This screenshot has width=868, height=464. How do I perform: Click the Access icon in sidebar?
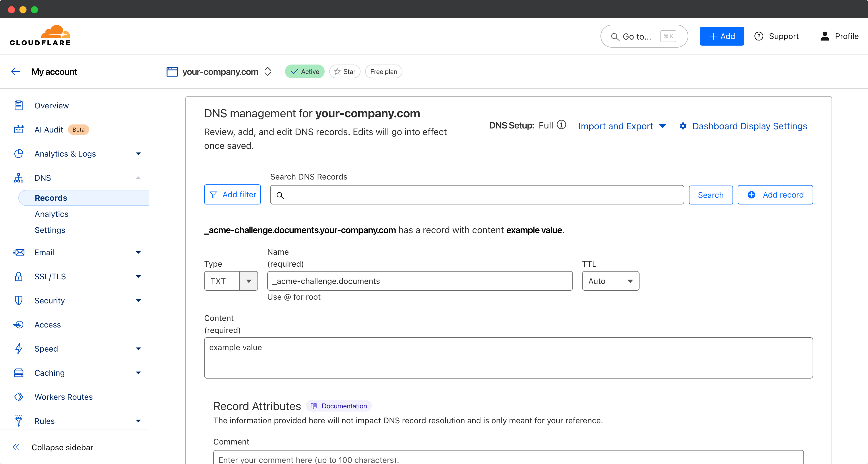coord(19,324)
